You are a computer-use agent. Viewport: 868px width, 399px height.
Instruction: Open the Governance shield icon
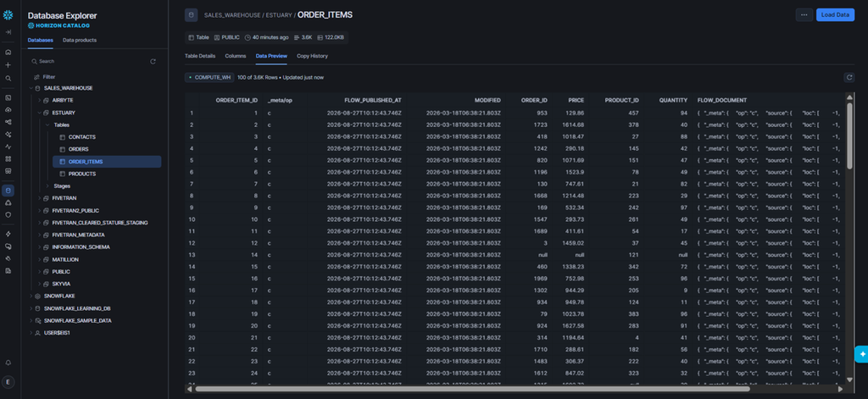8,214
